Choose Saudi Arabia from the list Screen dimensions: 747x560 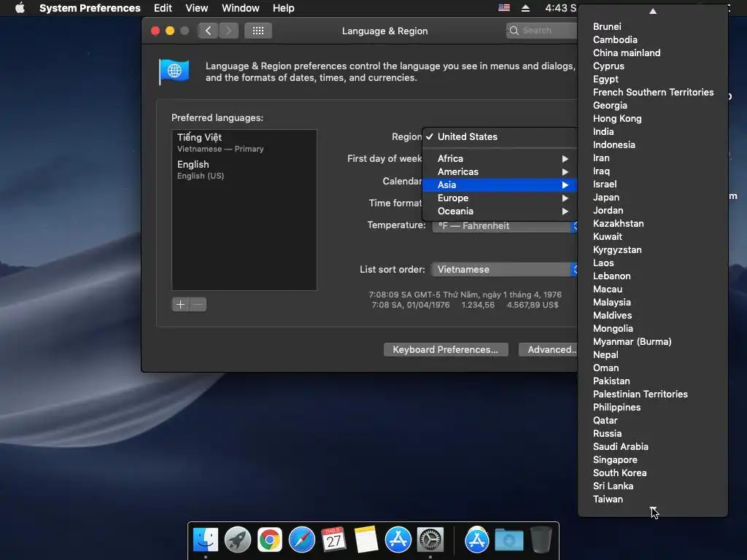pyautogui.click(x=653, y=447)
